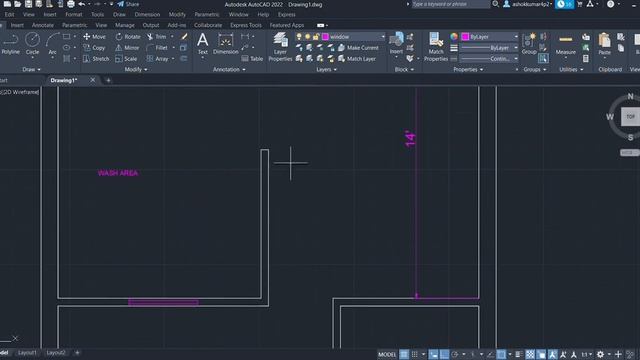The image size is (640, 360).
Task: Click the TOP face of ViewCube
Action: coord(630,117)
